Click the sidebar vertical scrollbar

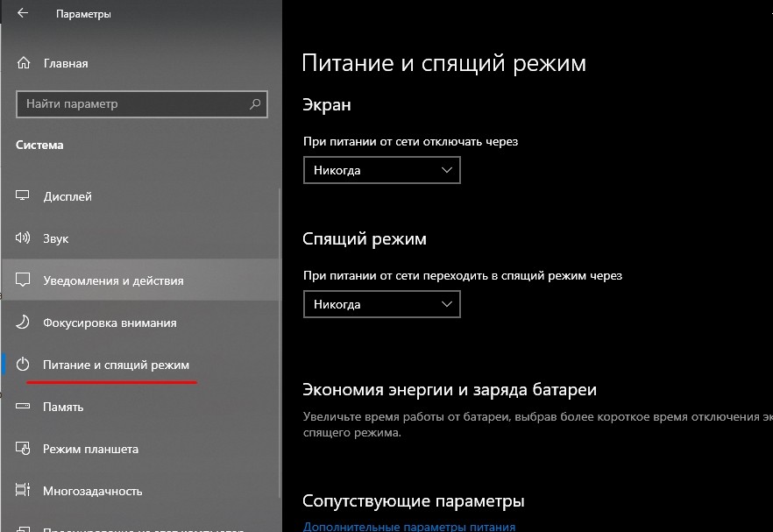tap(280, 351)
